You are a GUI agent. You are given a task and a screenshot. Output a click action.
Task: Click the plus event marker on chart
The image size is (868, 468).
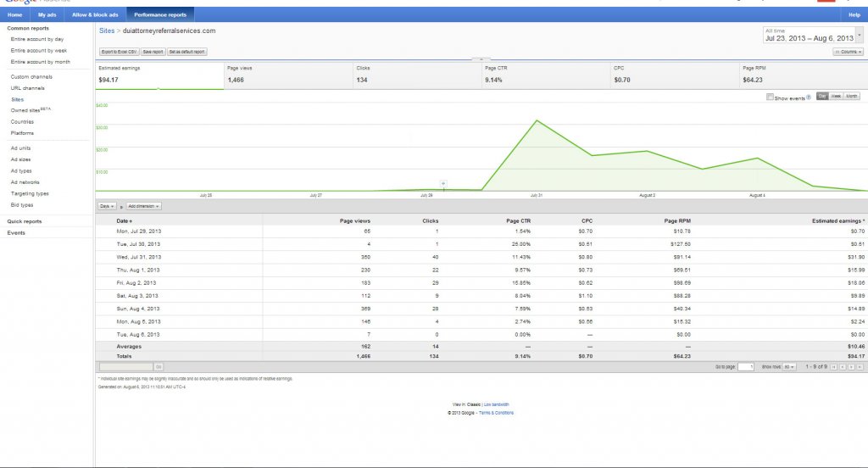coord(442,183)
